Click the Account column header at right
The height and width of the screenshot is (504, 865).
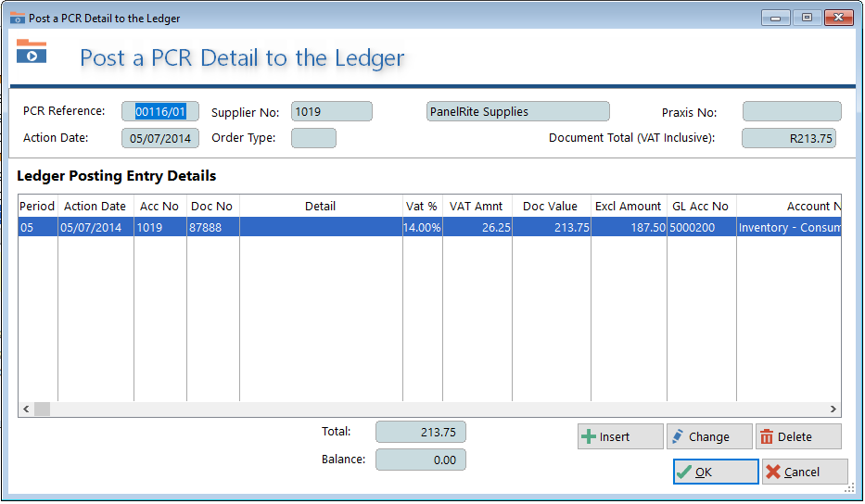pos(789,207)
